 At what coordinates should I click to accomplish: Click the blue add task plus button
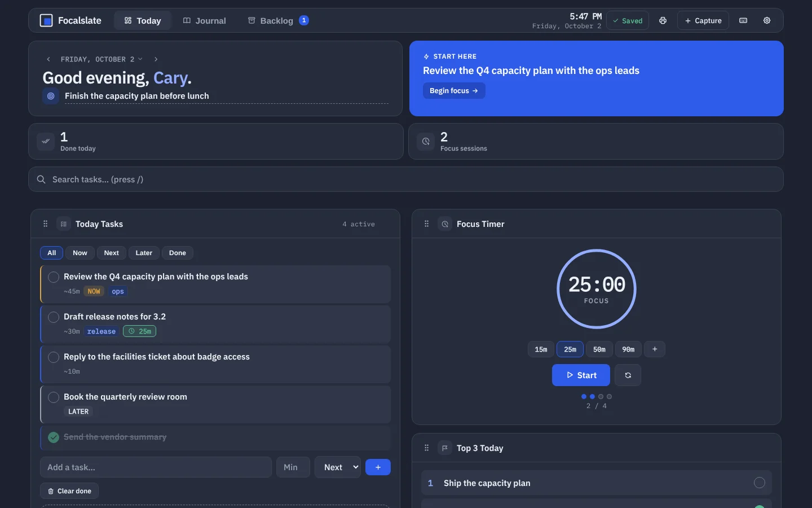point(378,467)
